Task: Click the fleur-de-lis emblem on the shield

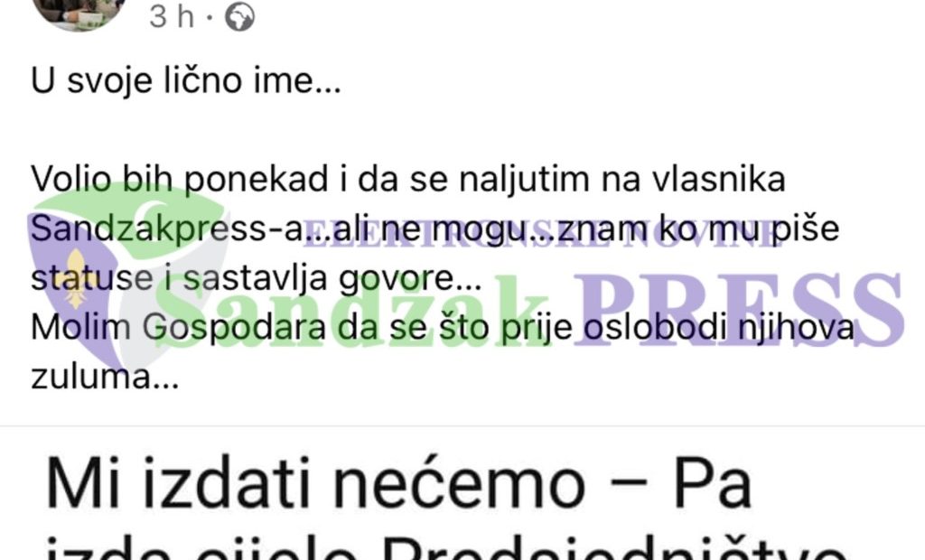Action: pyautogui.click(x=76, y=278)
